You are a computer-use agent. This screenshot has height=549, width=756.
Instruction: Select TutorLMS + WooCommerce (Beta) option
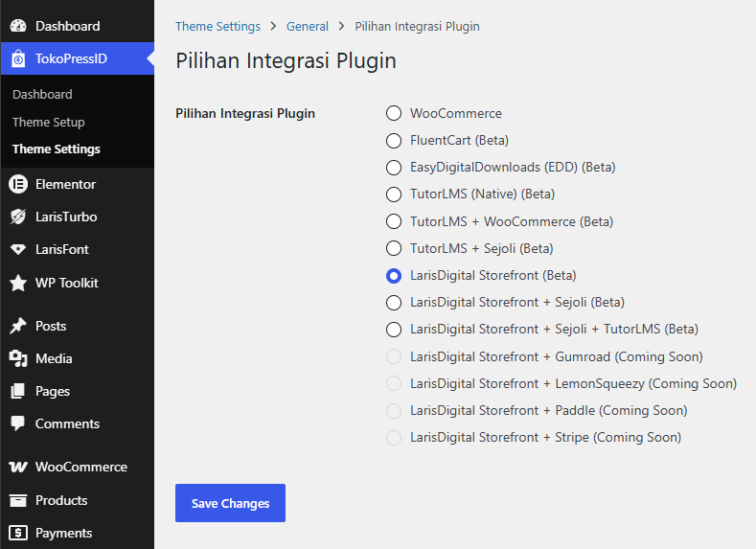(394, 221)
